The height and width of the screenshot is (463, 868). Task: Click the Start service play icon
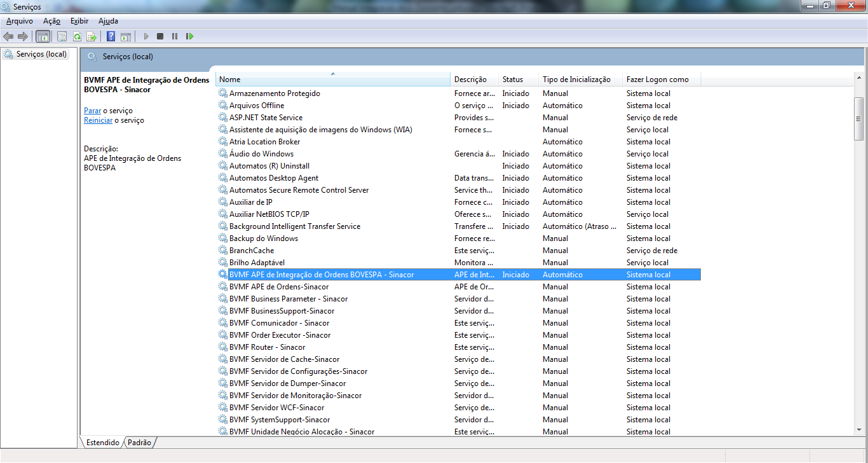[146, 36]
